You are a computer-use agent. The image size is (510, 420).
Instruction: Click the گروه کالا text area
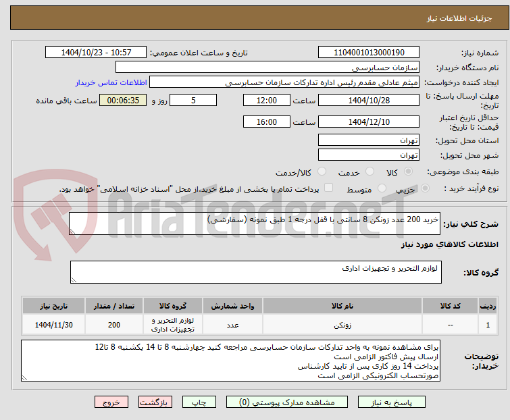[256, 272]
